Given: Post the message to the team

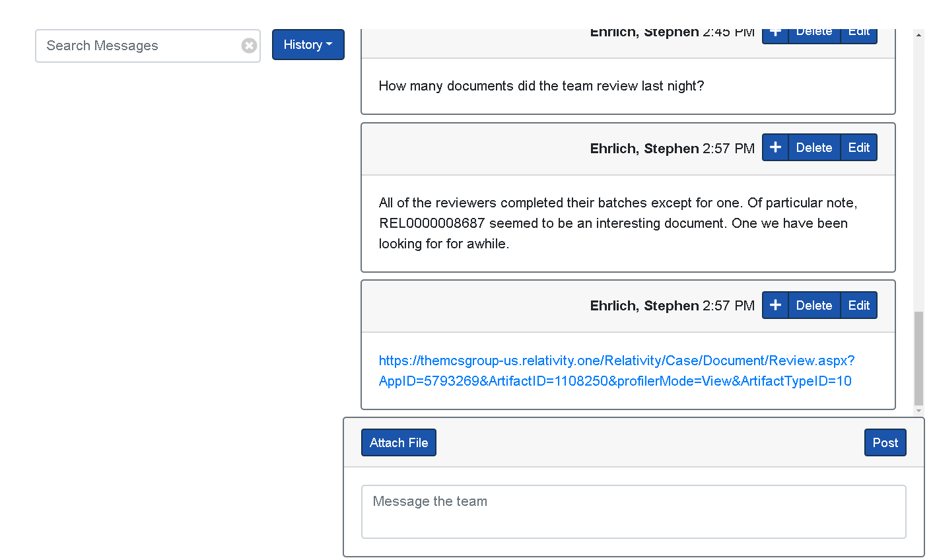Looking at the screenshot, I should click(x=885, y=442).
